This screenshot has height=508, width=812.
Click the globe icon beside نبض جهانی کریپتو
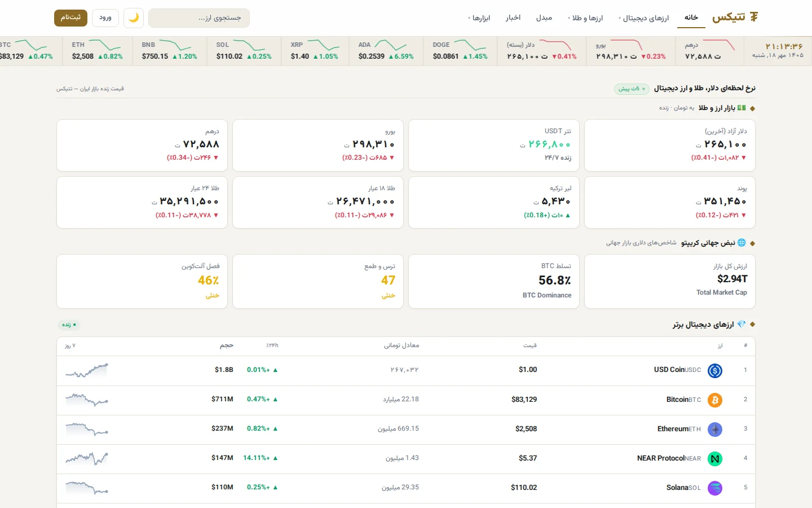coord(742,243)
